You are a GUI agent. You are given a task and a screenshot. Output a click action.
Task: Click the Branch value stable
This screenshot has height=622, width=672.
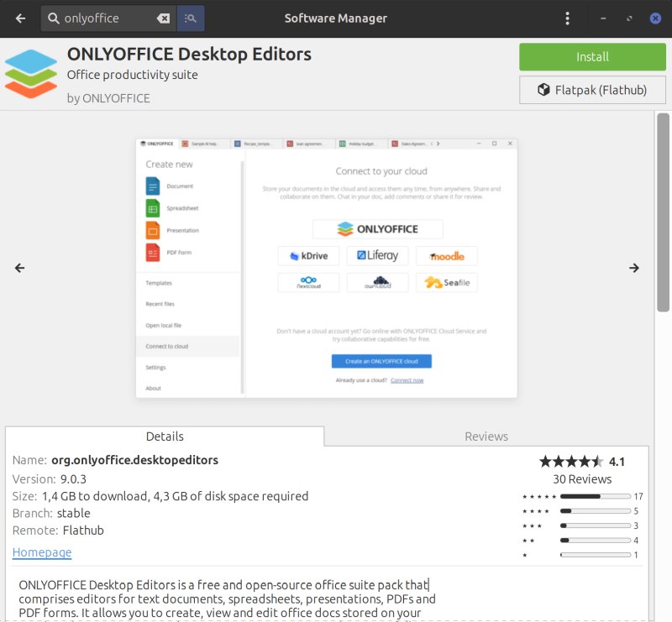(x=74, y=513)
